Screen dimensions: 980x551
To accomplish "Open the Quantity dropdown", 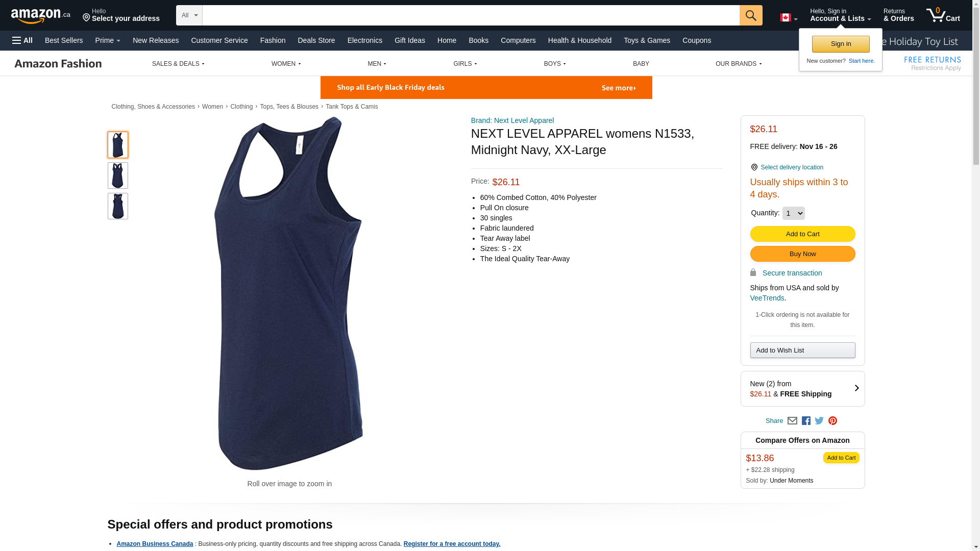I will pos(793,213).
